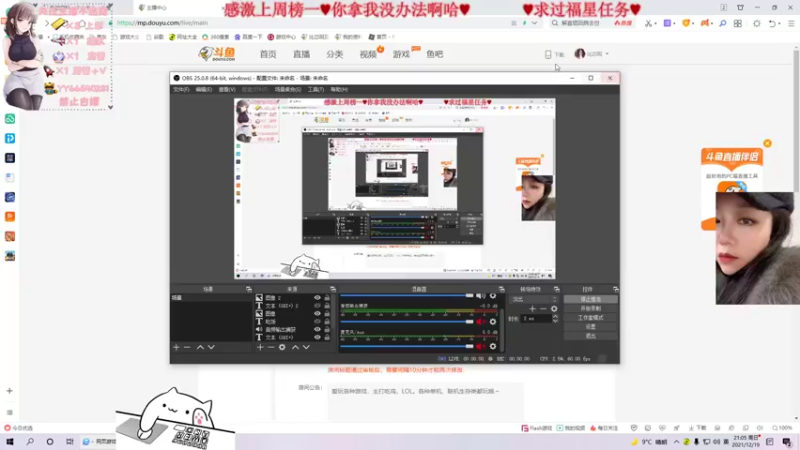This screenshot has height=450, width=800.
Task: Toggle visibility of 图像 2 source
Action: click(x=317, y=298)
